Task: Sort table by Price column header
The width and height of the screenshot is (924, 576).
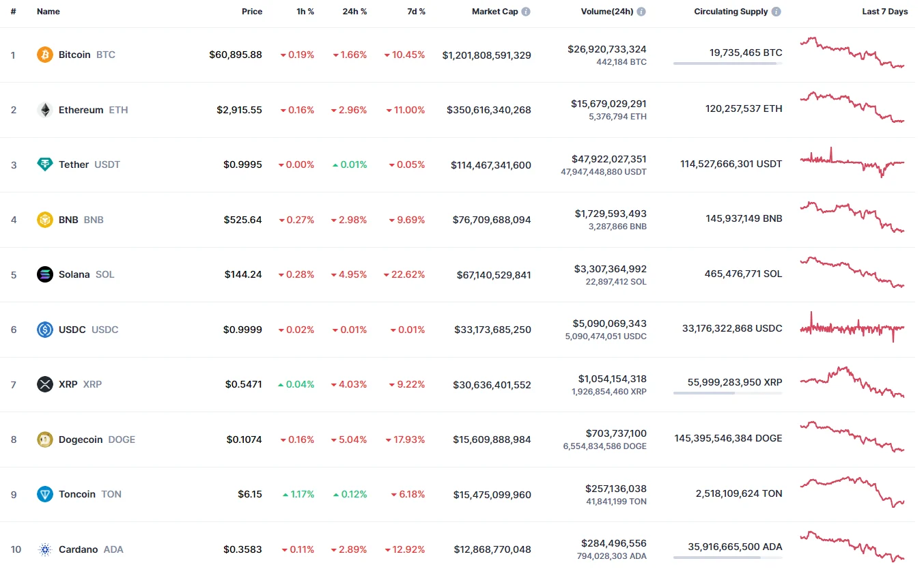Action: pyautogui.click(x=251, y=12)
